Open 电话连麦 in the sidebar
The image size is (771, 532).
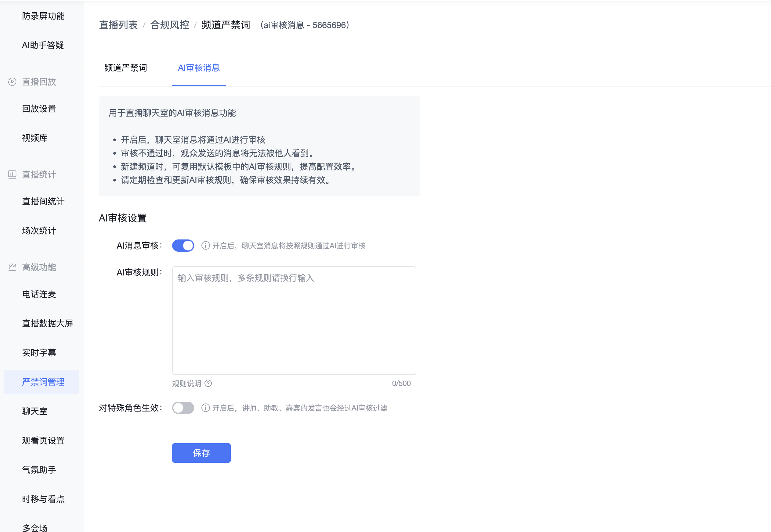pos(39,294)
